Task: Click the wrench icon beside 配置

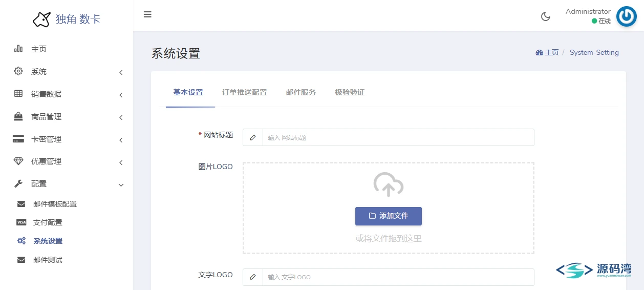Action: click(x=18, y=183)
